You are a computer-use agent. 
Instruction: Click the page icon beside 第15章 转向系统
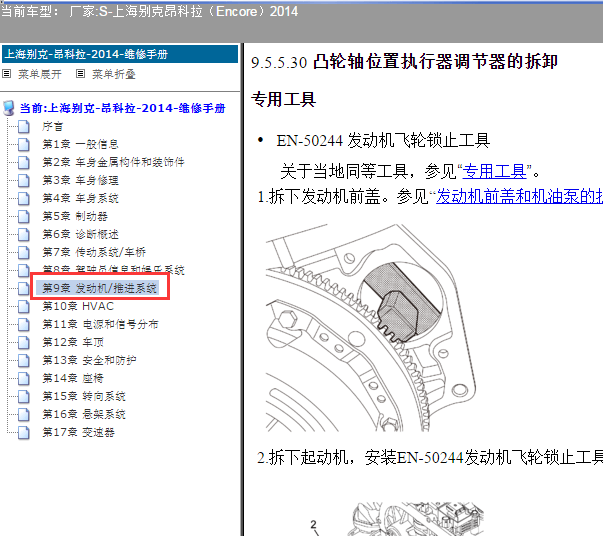click(24, 396)
